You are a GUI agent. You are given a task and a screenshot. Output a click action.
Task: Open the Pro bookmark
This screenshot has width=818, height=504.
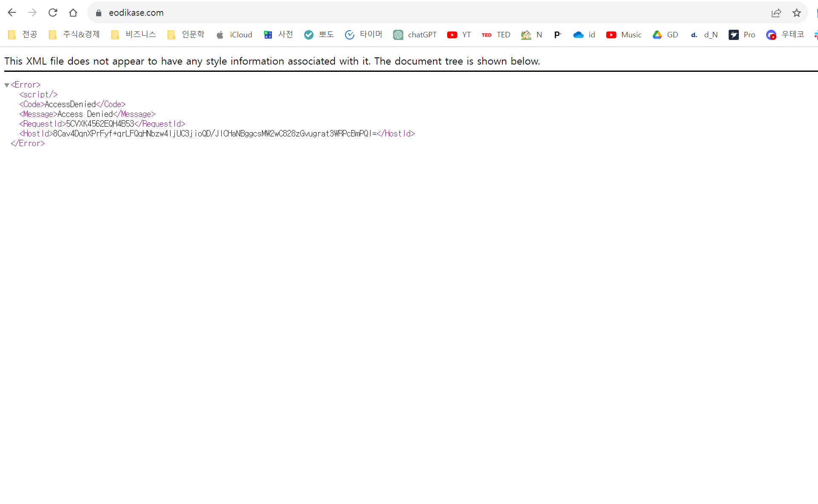tap(742, 34)
